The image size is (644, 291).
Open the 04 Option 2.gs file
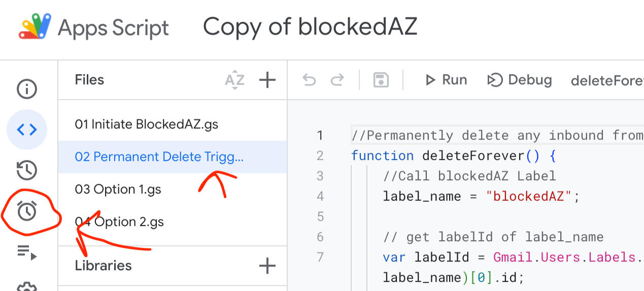coord(120,222)
